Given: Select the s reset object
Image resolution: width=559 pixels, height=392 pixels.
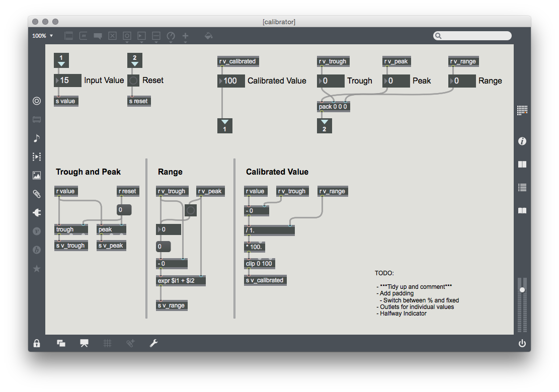Looking at the screenshot, I should click(139, 101).
